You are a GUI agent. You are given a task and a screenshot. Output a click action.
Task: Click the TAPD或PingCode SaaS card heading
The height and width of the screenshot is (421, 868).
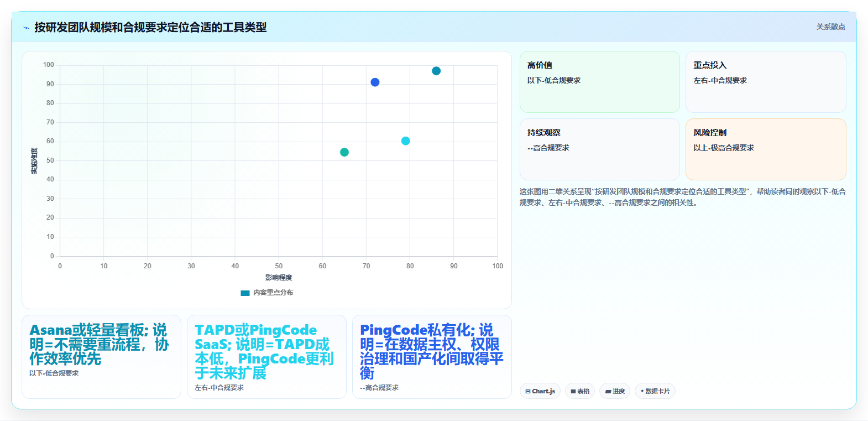[x=264, y=352]
